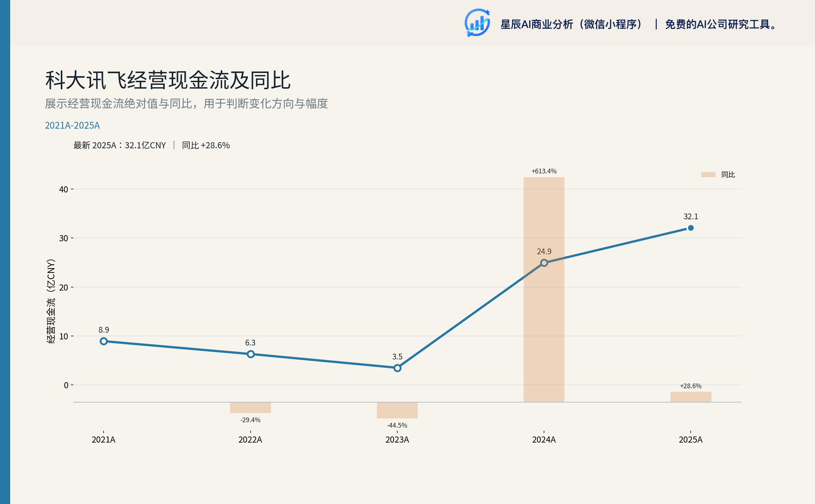Click the 2022A data point marker
Screen dimensions: 815x504
point(251,354)
